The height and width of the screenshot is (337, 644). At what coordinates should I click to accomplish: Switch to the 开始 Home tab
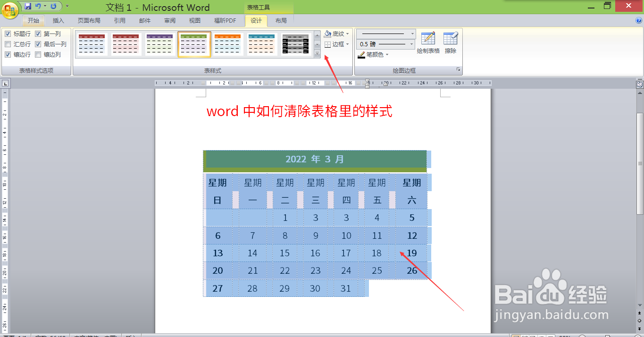point(33,21)
